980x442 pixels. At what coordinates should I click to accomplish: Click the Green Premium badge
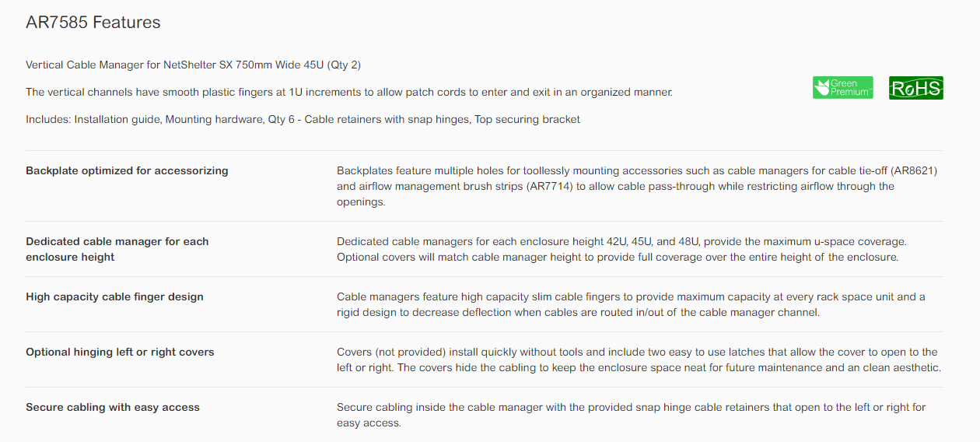pos(842,87)
